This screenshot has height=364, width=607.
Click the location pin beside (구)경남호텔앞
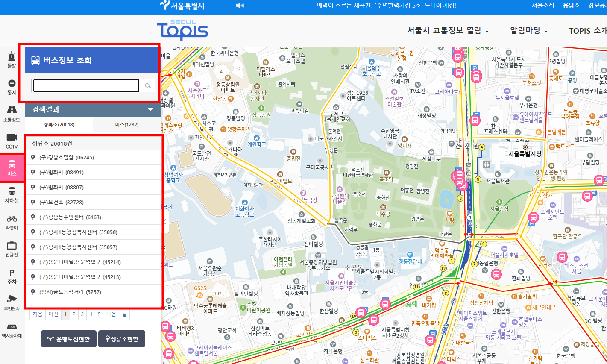click(33, 157)
